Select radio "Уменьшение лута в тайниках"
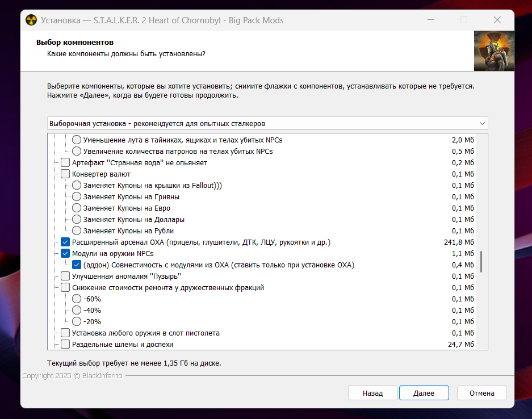This screenshot has width=532, height=419. coord(77,140)
